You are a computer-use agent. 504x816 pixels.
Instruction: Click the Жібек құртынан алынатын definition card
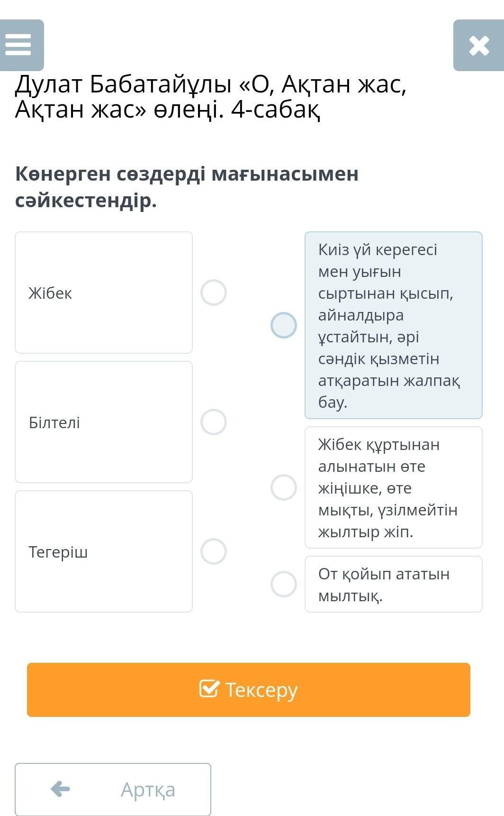tap(393, 487)
